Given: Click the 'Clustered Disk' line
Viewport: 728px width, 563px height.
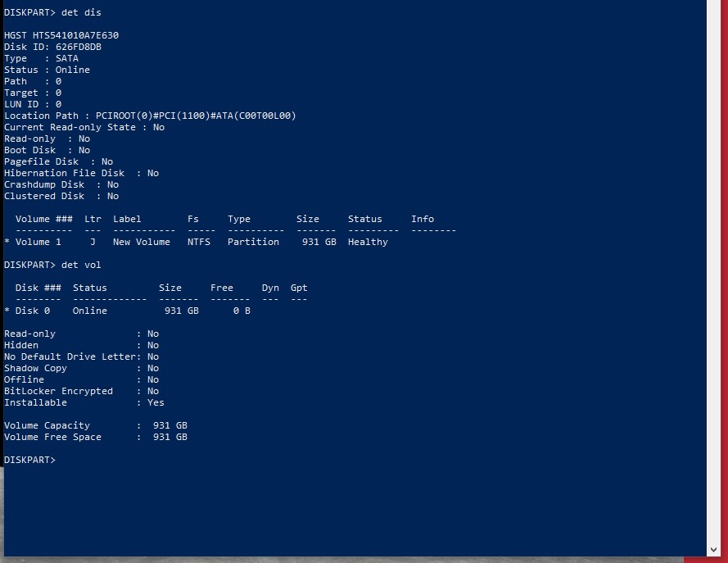Looking at the screenshot, I should 61,196.
